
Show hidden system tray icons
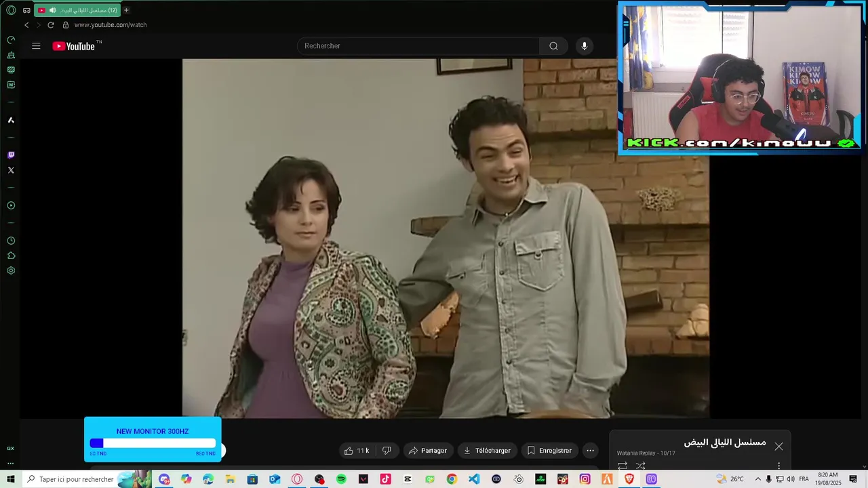click(x=758, y=479)
